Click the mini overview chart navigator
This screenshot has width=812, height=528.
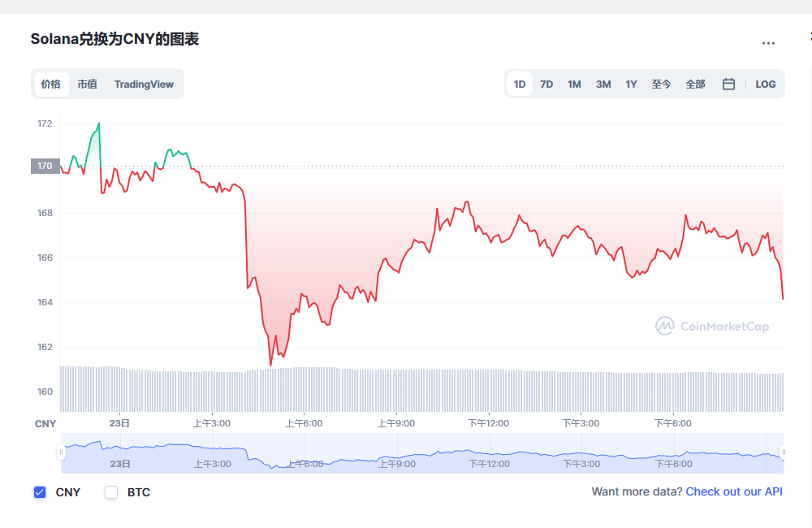pos(422,453)
